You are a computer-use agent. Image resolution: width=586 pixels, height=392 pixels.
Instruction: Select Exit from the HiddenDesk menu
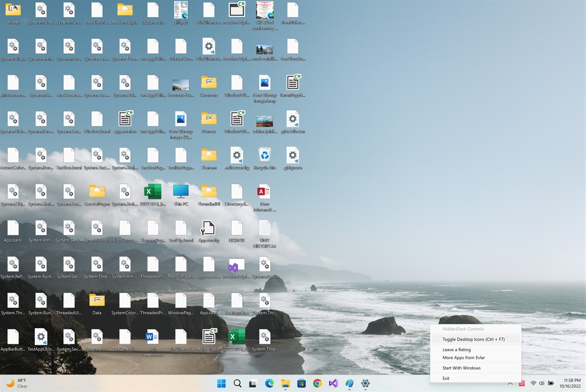[x=446, y=378]
